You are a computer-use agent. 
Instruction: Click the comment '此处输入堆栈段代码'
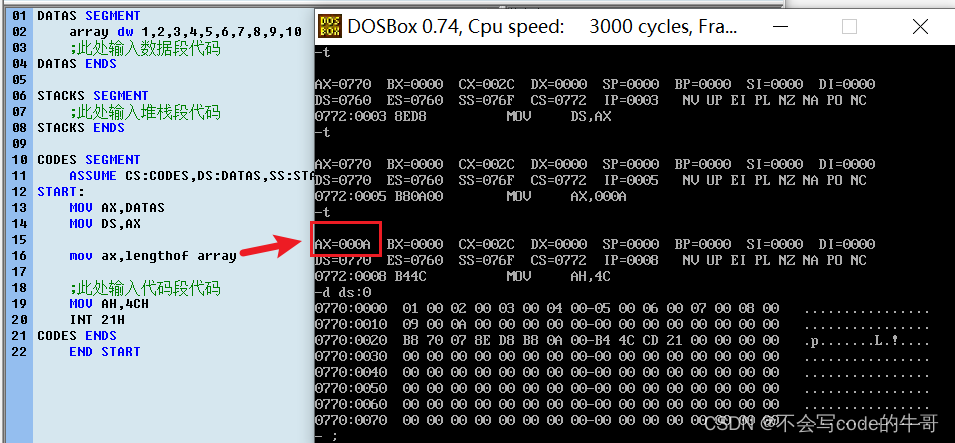tap(145, 112)
